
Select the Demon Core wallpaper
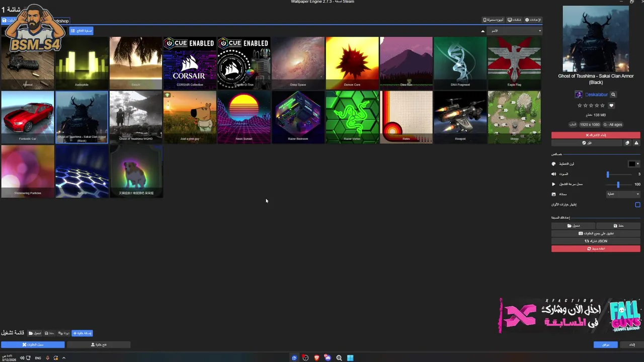point(352,63)
